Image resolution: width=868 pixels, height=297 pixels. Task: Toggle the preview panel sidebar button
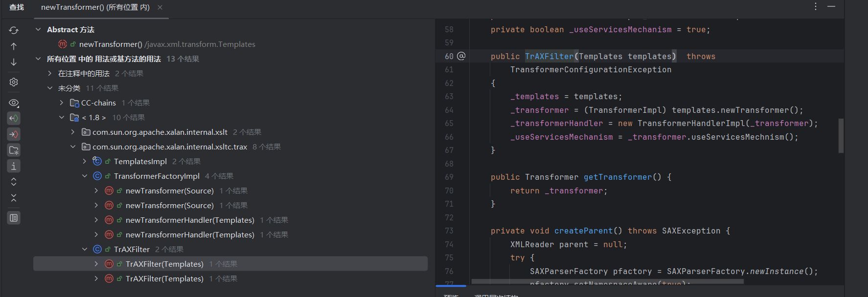[14, 218]
